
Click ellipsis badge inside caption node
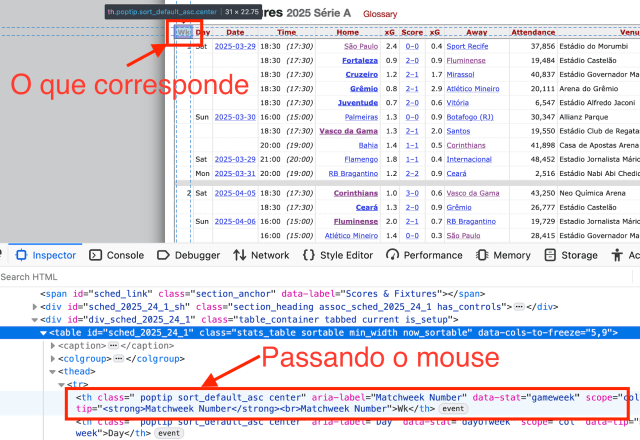[x=113, y=346]
